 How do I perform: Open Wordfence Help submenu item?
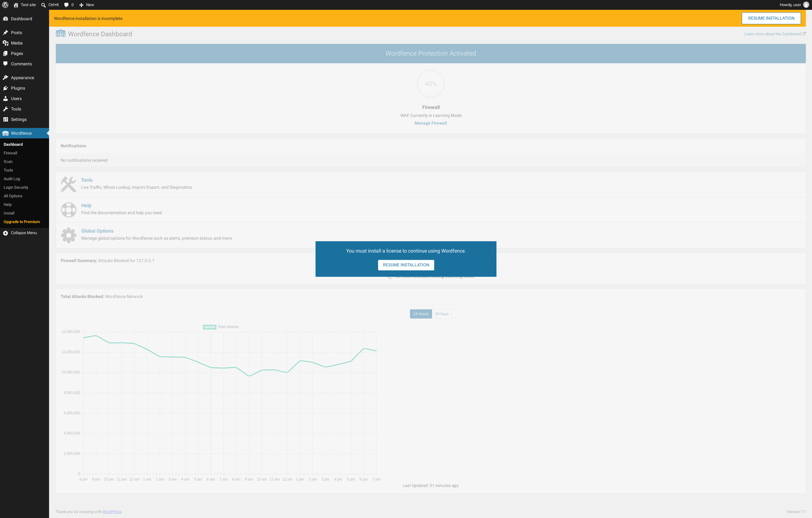coord(8,204)
